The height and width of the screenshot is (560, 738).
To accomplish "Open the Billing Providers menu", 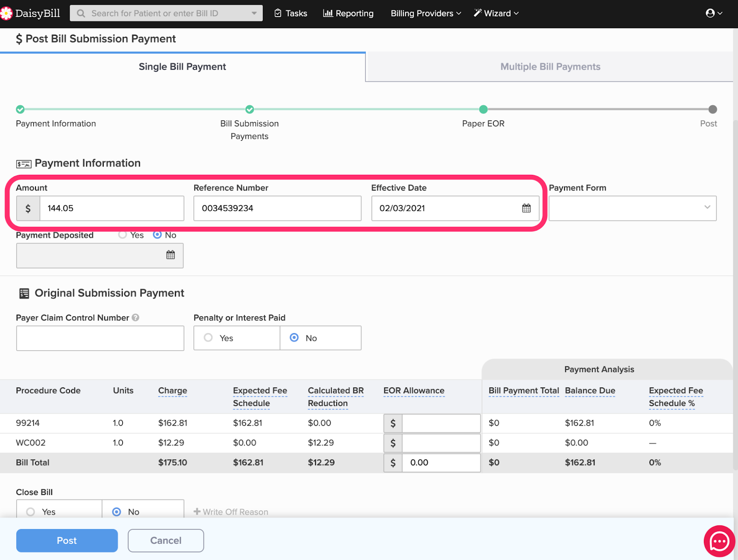I will (x=425, y=13).
